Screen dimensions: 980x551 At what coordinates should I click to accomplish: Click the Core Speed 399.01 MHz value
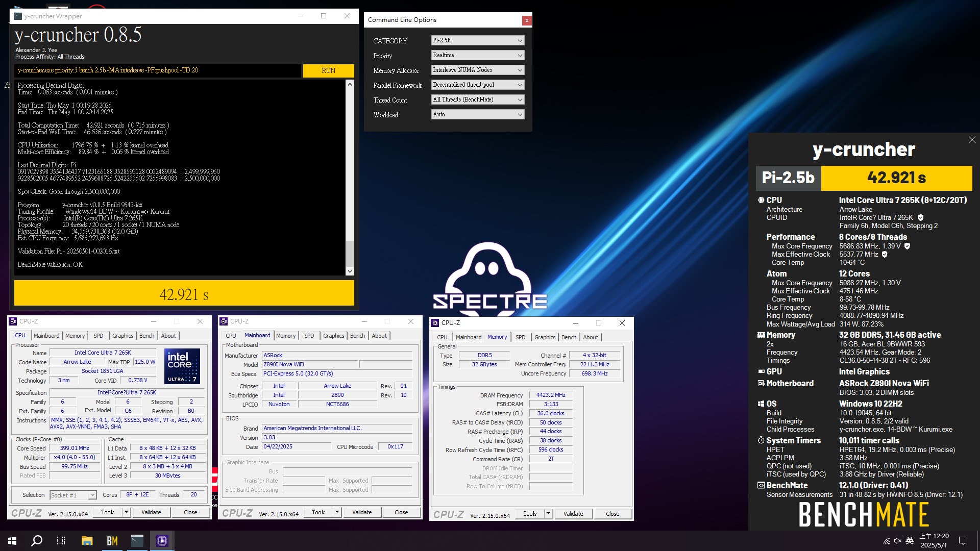click(x=75, y=448)
